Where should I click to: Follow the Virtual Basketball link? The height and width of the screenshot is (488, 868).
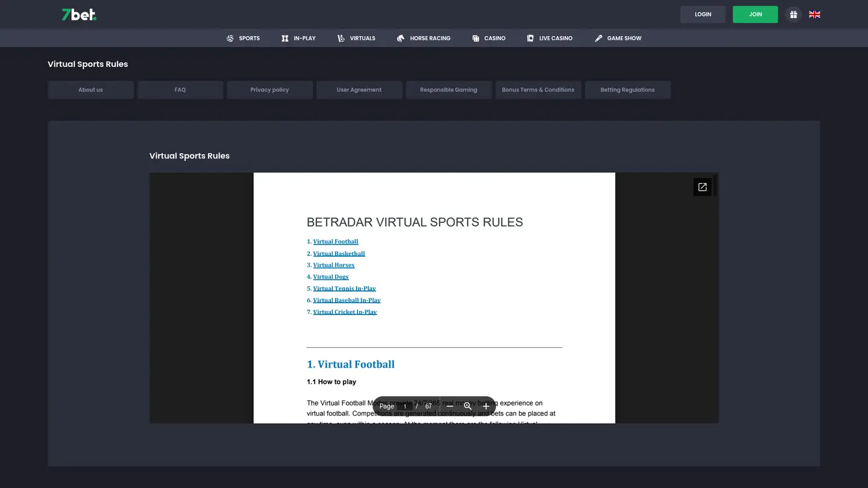click(339, 254)
